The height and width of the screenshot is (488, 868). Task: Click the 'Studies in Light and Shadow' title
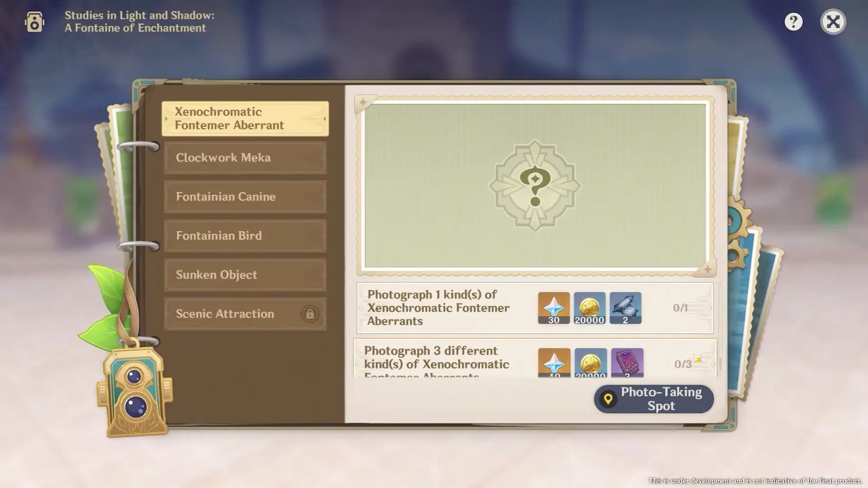coord(140,21)
